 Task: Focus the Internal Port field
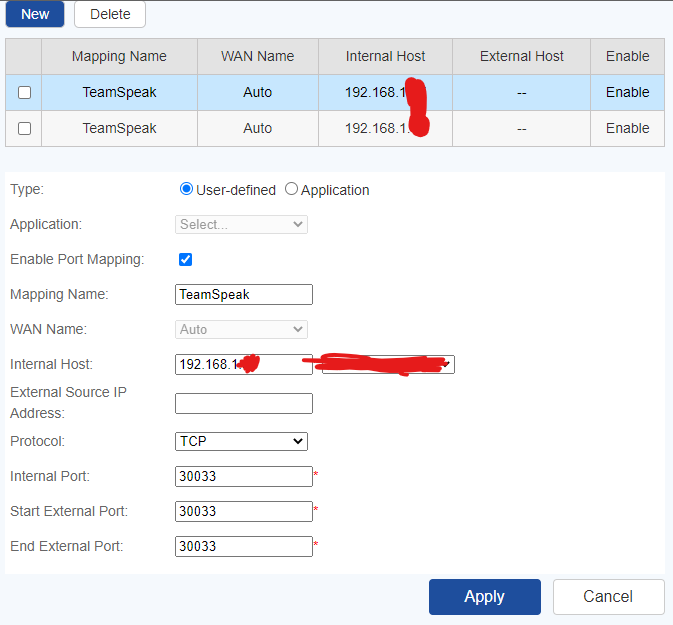click(x=244, y=476)
